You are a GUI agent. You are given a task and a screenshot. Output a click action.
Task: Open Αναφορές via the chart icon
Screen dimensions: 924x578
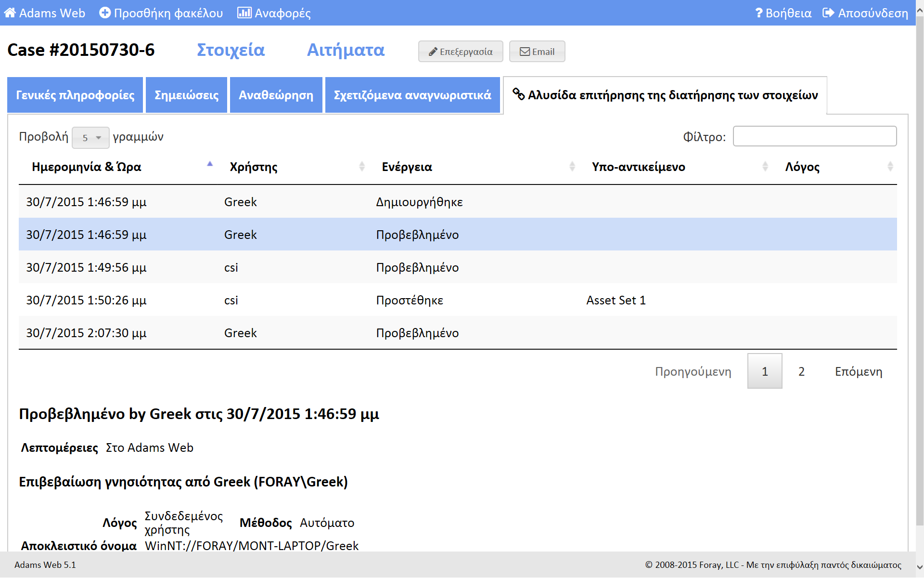point(244,13)
